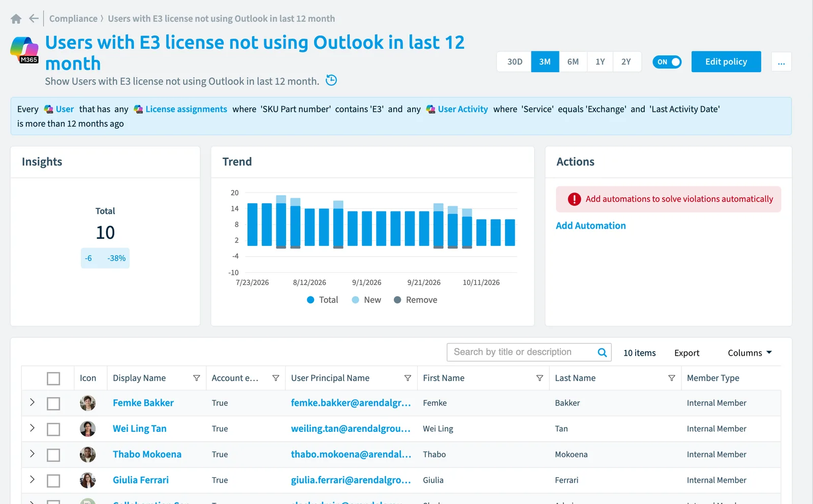This screenshot has height=504, width=813.
Task: Filter the Account enabled column
Action: click(x=276, y=378)
